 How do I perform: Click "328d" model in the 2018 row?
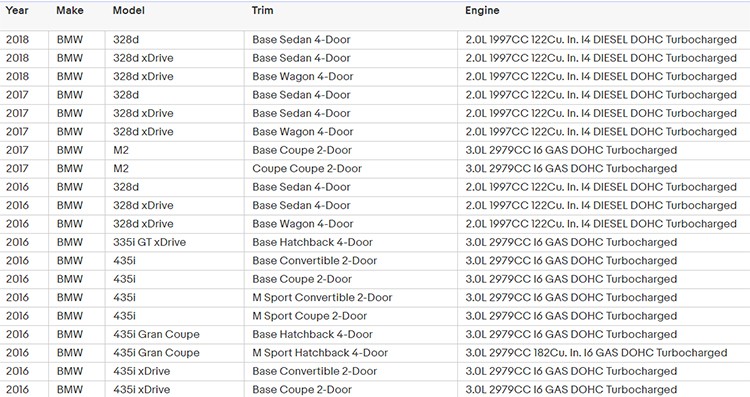(x=126, y=40)
